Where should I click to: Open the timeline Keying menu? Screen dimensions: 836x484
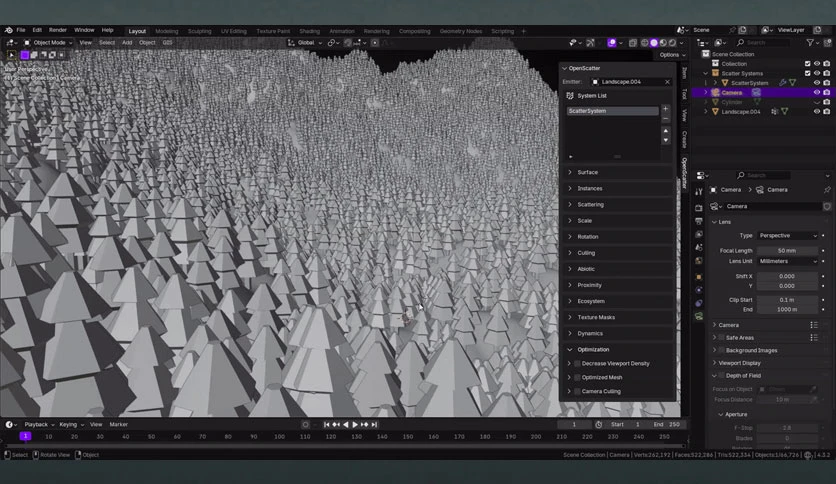71,425
